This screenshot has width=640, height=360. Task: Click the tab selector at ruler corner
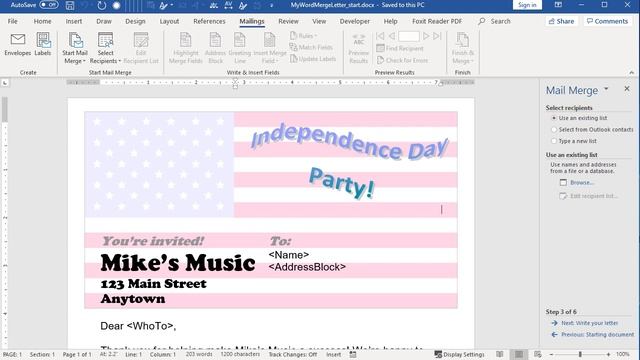pos(5,83)
